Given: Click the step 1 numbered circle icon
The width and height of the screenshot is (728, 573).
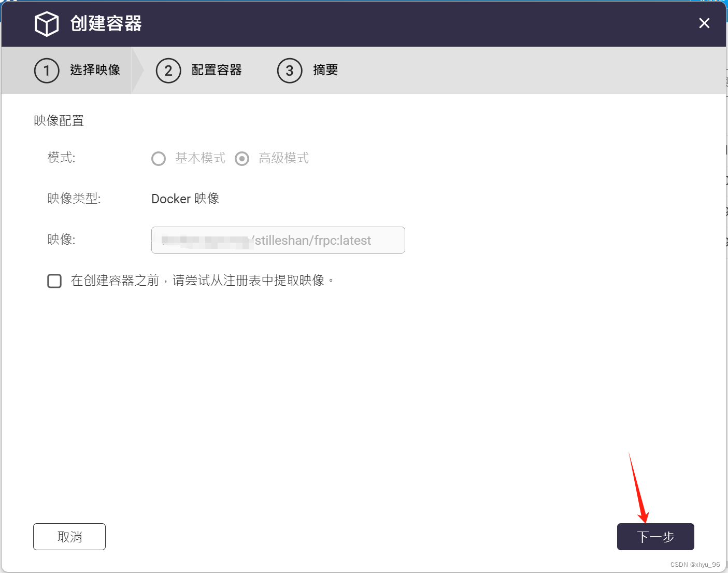Looking at the screenshot, I should point(47,71).
